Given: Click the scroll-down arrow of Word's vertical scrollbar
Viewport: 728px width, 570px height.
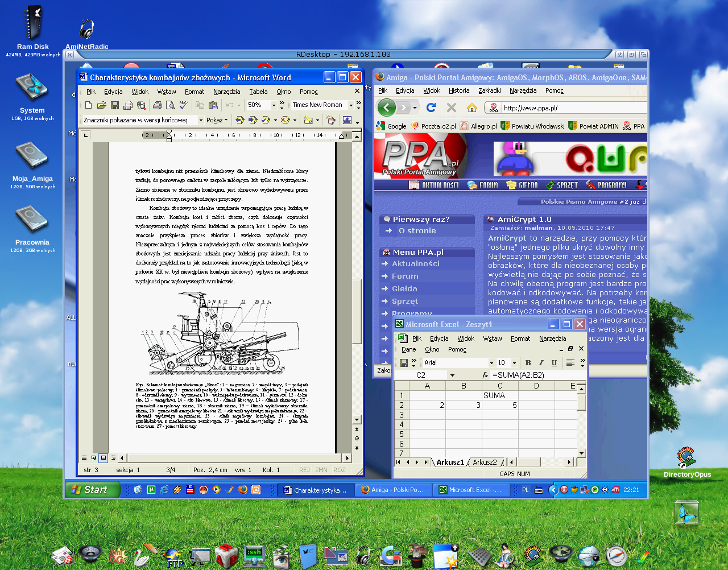Looking at the screenshot, I should pyautogui.click(x=357, y=420).
